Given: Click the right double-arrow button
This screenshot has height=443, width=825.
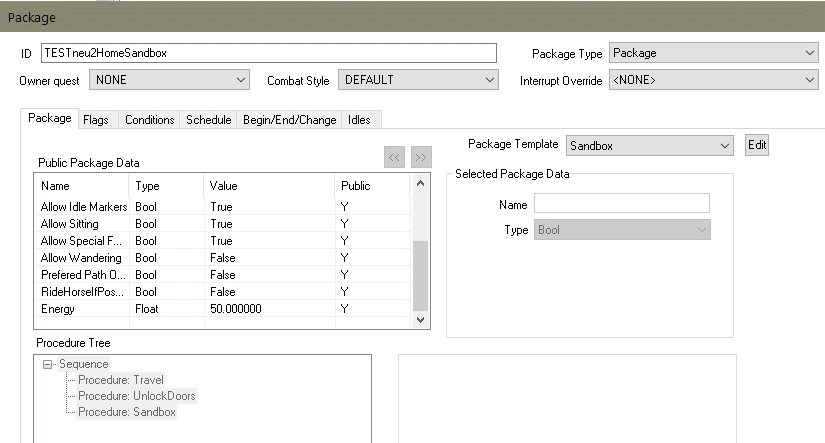Looking at the screenshot, I should pyautogui.click(x=421, y=157).
